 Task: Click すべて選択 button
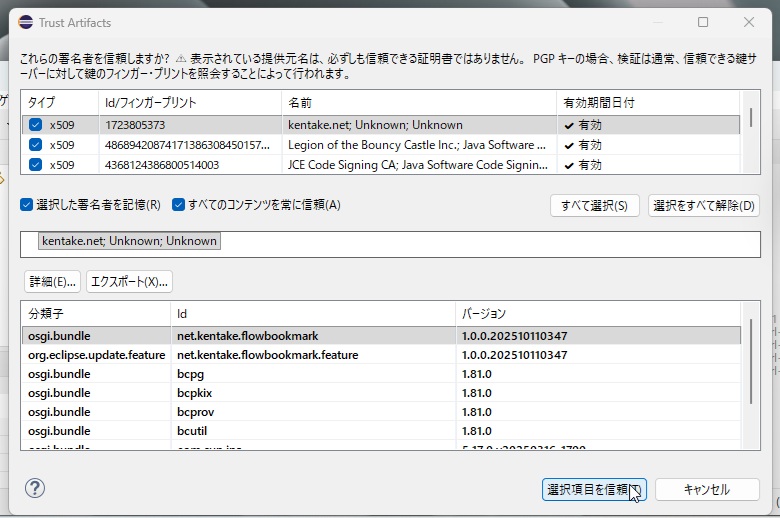pos(594,206)
